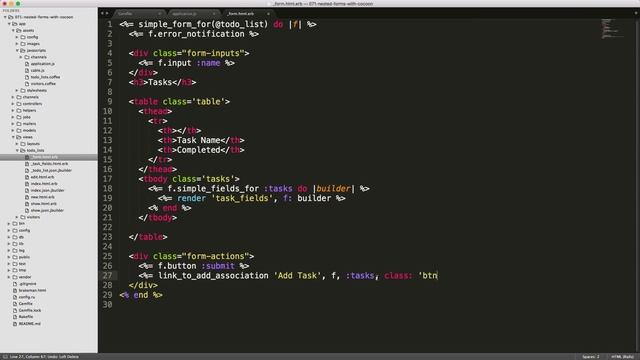The width and height of the screenshot is (640, 360).
Task: Click the .gitignore file icon
Action: pyautogui.click(x=15, y=284)
